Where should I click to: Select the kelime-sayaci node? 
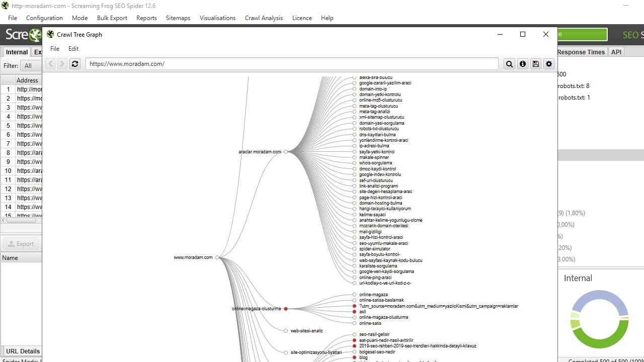coord(355,215)
